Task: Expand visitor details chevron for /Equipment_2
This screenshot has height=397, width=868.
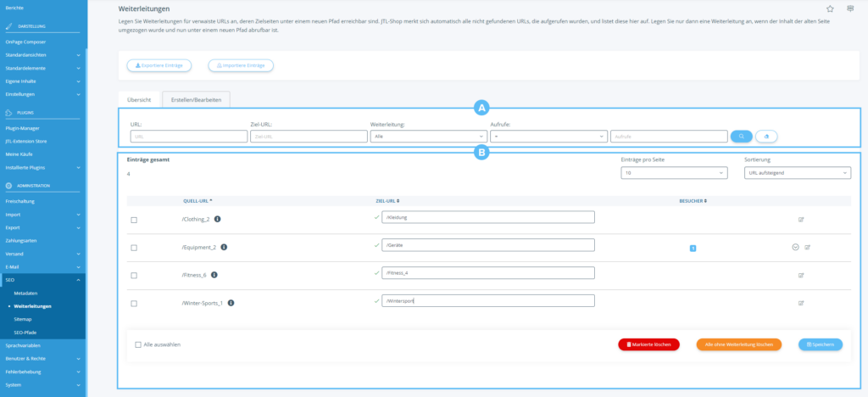Action: (795, 247)
